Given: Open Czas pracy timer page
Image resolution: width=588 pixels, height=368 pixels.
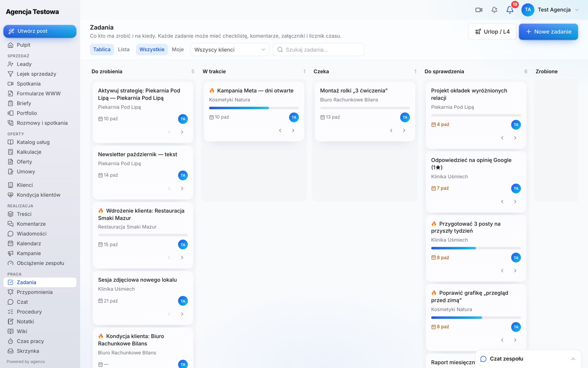Looking at the screenshot, I should click(40, 341).
